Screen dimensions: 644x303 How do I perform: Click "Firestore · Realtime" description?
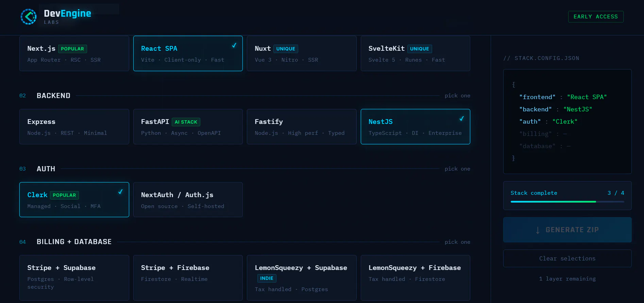[174, 279]
